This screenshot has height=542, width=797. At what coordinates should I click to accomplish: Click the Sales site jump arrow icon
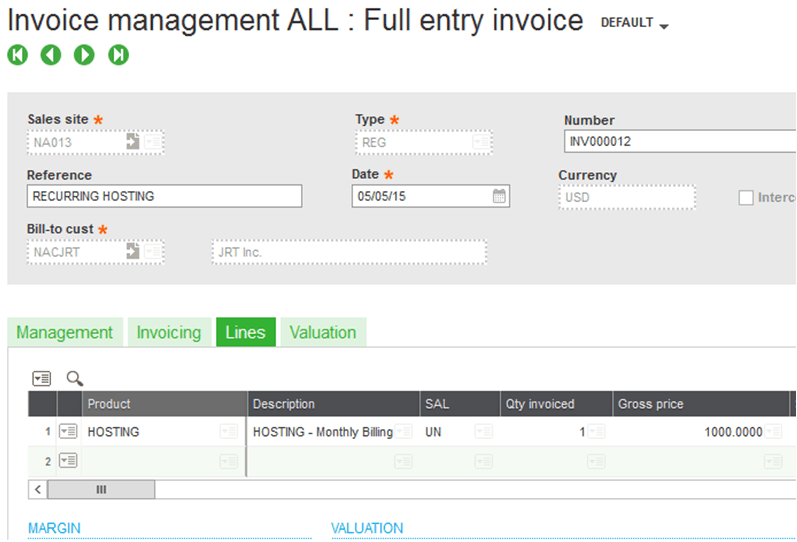point(132,142)
